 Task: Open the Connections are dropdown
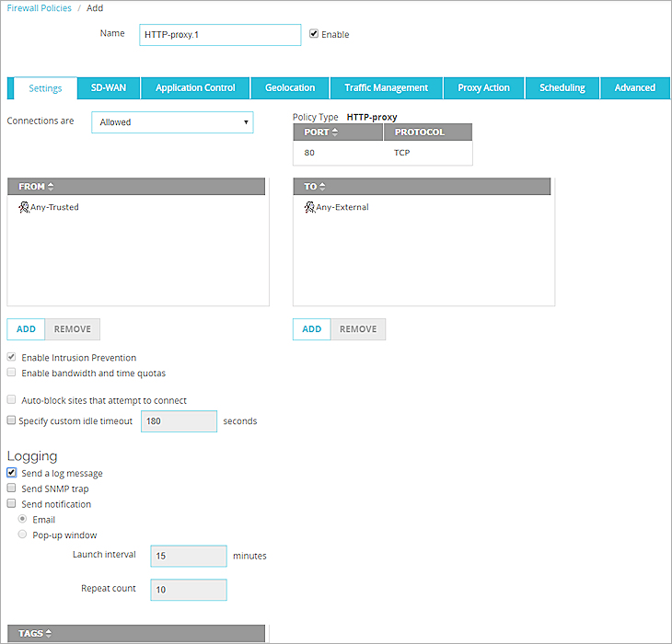(172, 122)
